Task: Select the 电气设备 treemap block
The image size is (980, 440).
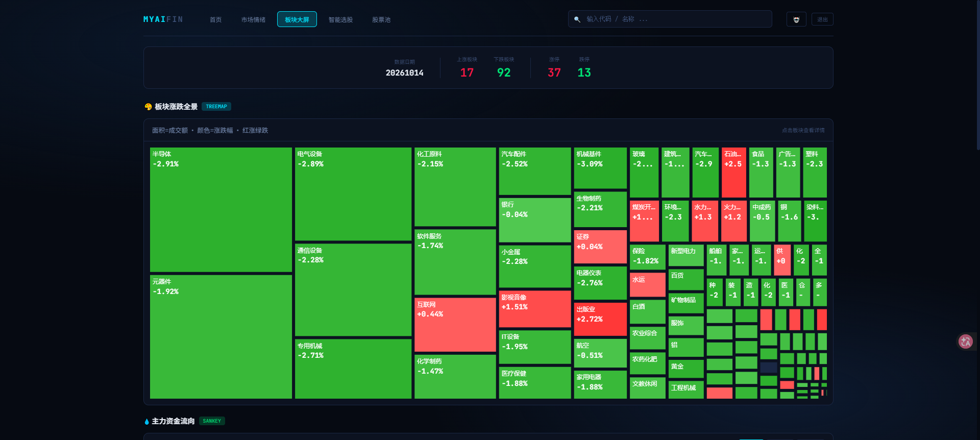Action: point(353,194)
